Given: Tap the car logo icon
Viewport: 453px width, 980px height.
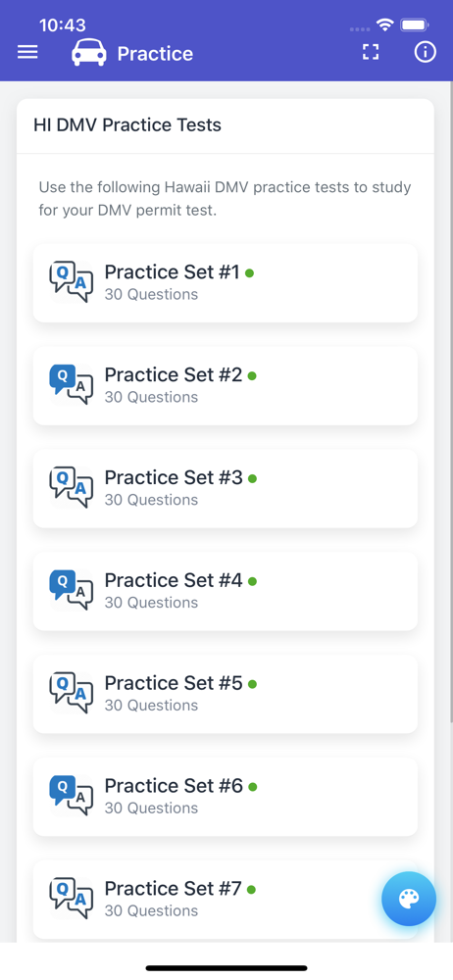Looking at the screenshot, I should pyautogui.click(x=89, y=53).
